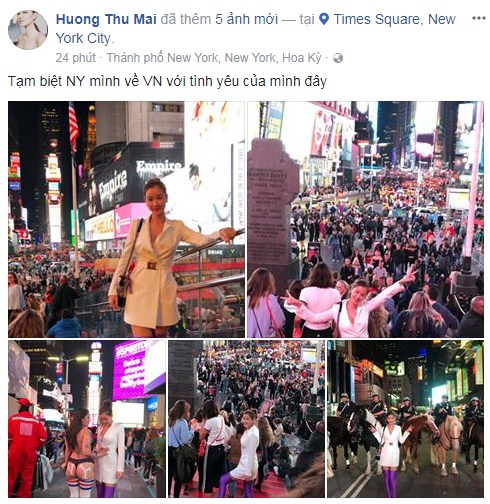
Task: Open photo of woman by Empire billboard
Action: coord(126,219)
